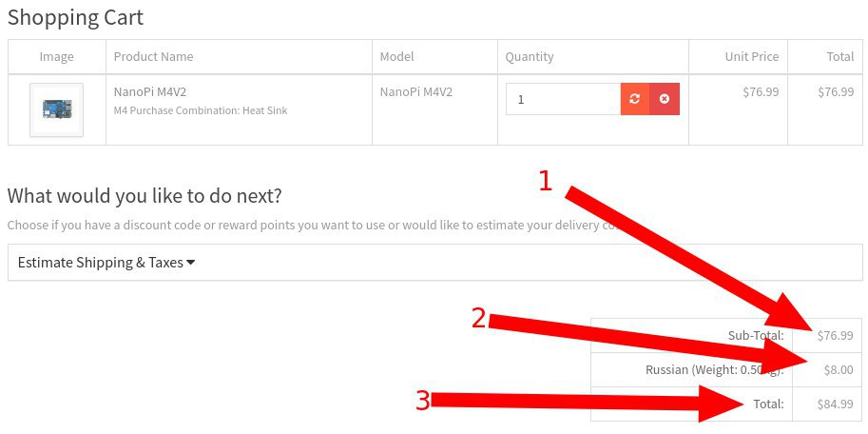Remove NanoPi M4V2 with the red X icon
The width and height of the screenshot is (868, 434).
[665, 99]
